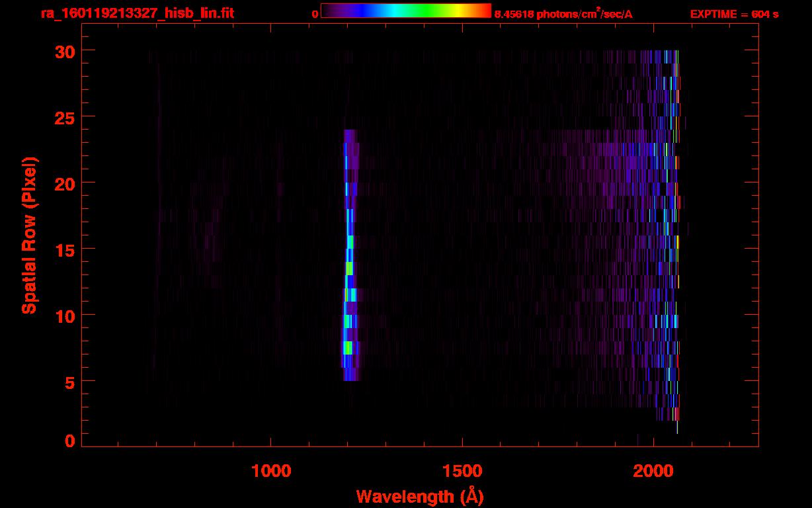Click the 1000 wavelength tick label

(271, 471)
